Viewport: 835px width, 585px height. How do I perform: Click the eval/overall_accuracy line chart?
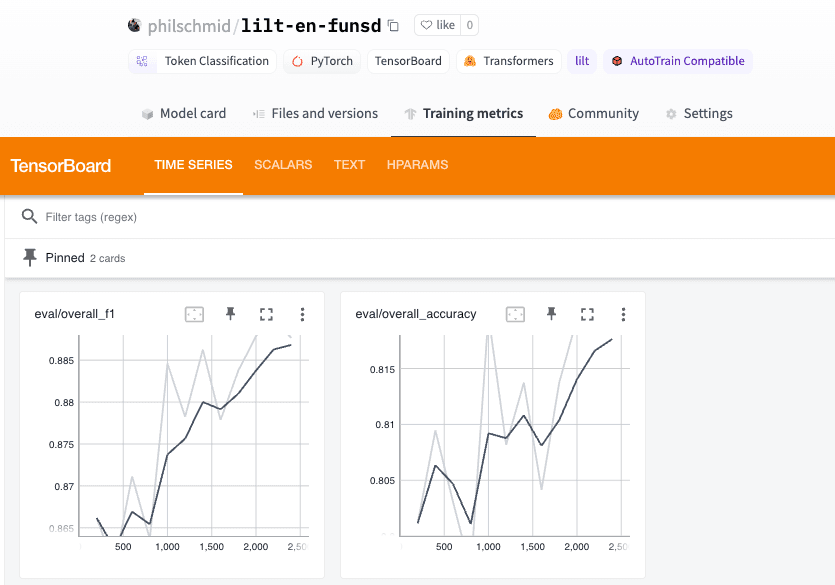[x=515, y=435]
